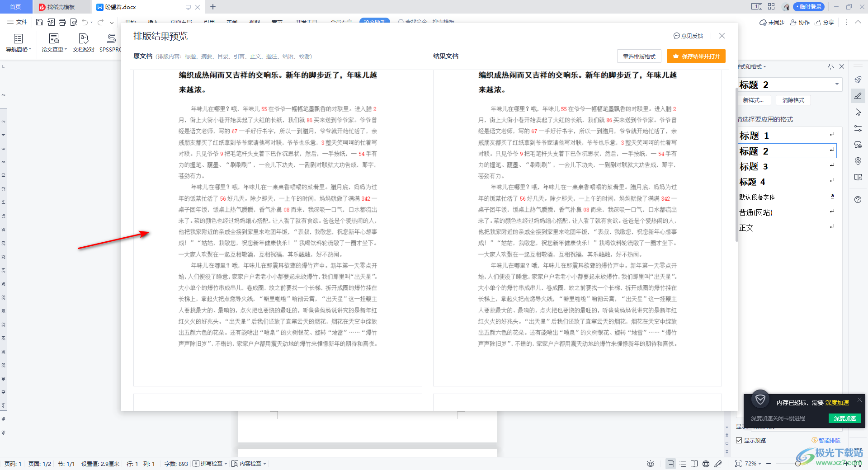Switch to the 找稻壳模板 tab

click(x=61, y=7)
